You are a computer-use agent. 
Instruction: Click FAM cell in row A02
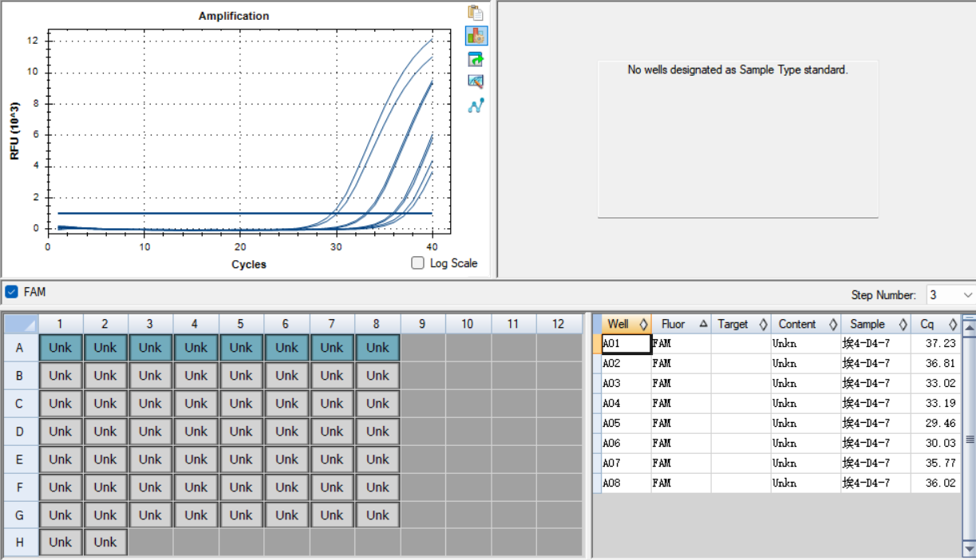(x=681, y=364)
